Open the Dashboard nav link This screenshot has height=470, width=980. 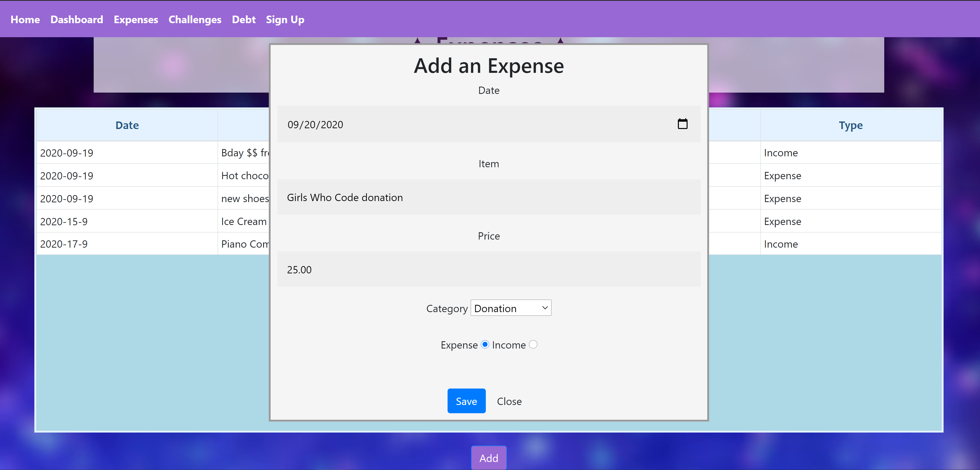(77, 20)
